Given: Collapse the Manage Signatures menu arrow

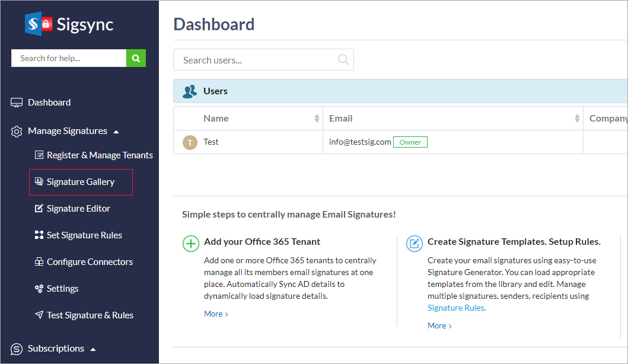Looking at the screenshot, I should (x=116, y=132).
